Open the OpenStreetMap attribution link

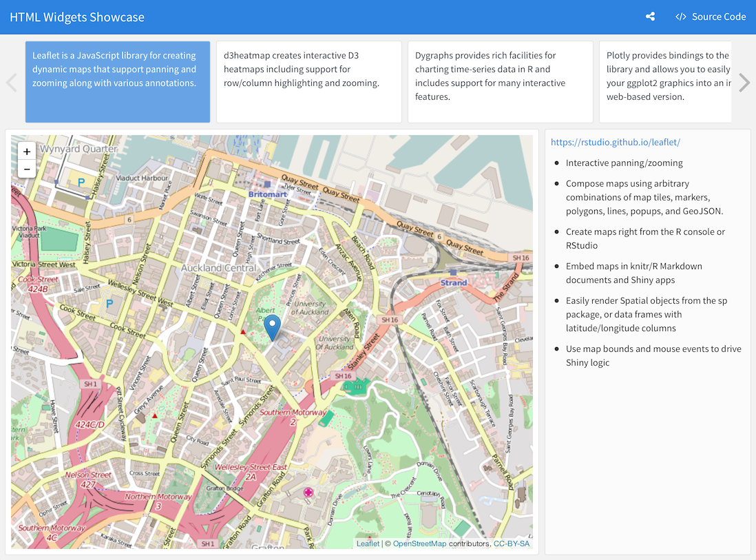[419, 543]
